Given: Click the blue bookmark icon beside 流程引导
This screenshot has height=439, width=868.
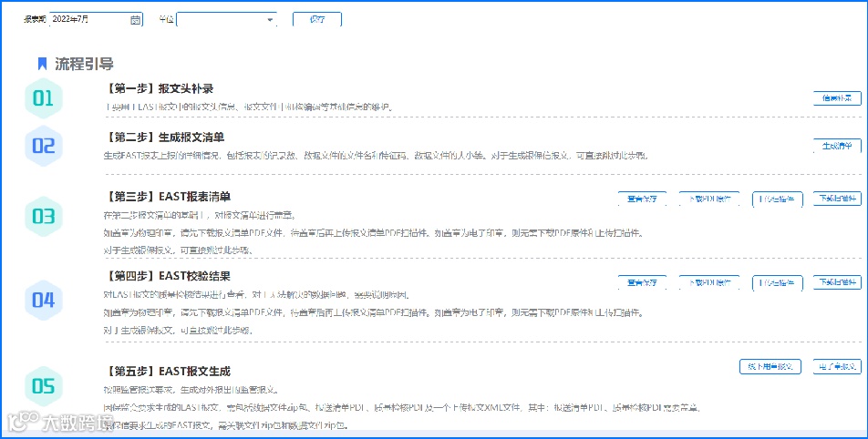Looking at the screenshot, I should [x=42, y=64].
